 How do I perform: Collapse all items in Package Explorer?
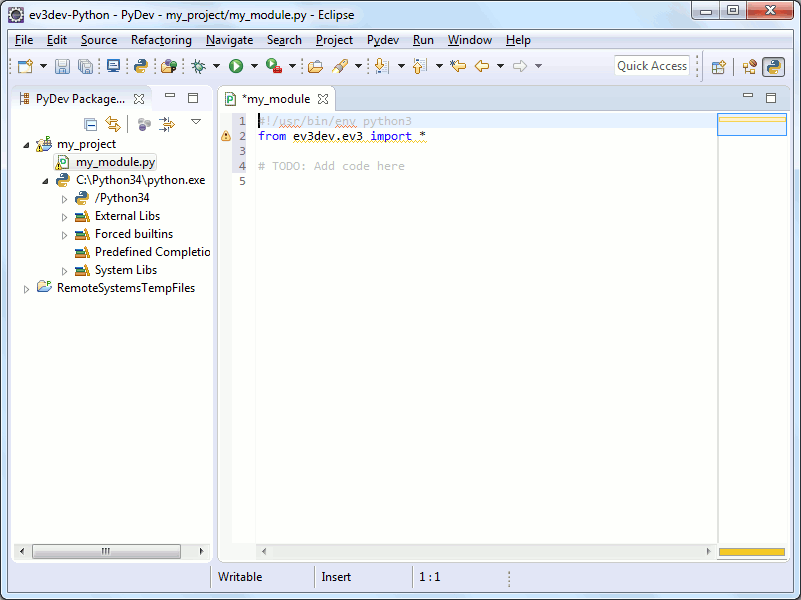tap(90, 124)
